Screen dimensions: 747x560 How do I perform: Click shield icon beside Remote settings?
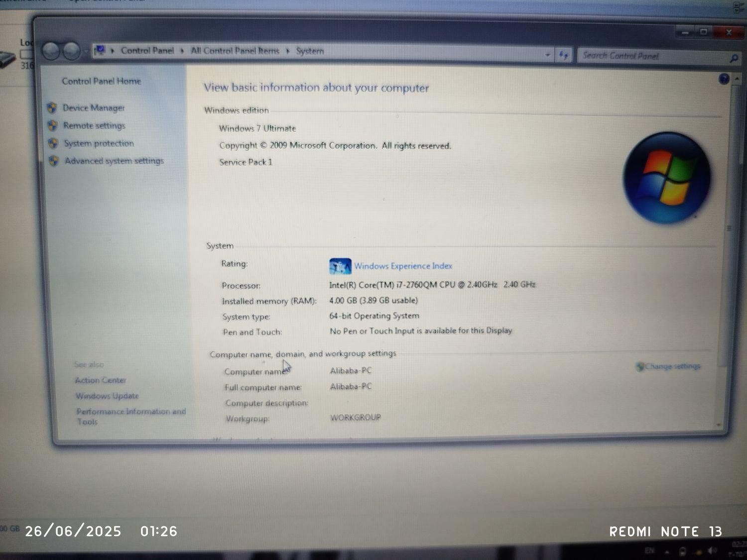click(x=52, y=125)
